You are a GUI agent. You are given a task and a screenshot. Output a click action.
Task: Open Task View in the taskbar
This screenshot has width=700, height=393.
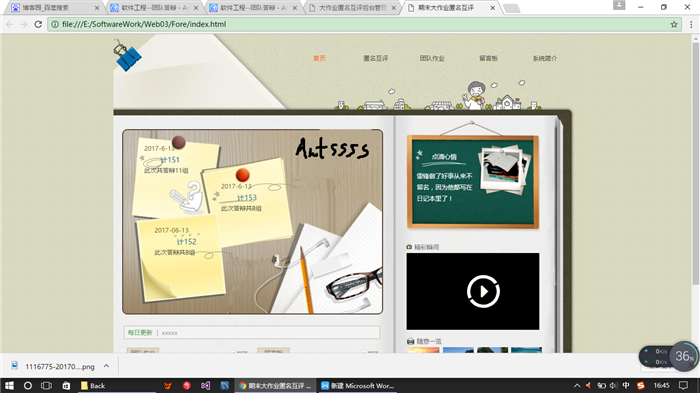tap(46, 385)
